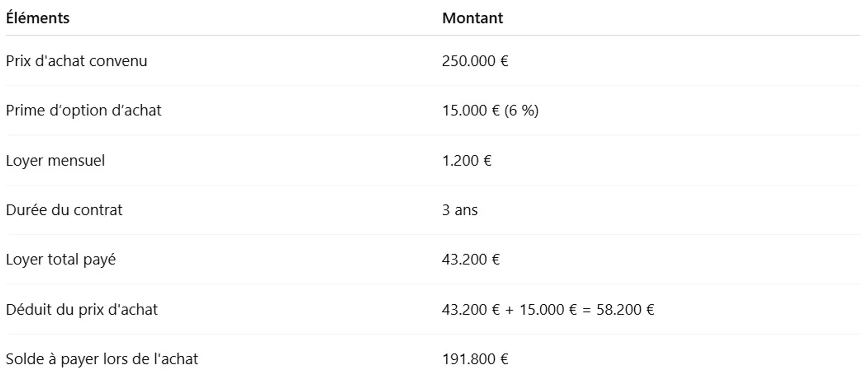Select the Solde à payer lors de l'achat label
The height and width of the screenshot is (373, 868).
[x=102, y=359]
